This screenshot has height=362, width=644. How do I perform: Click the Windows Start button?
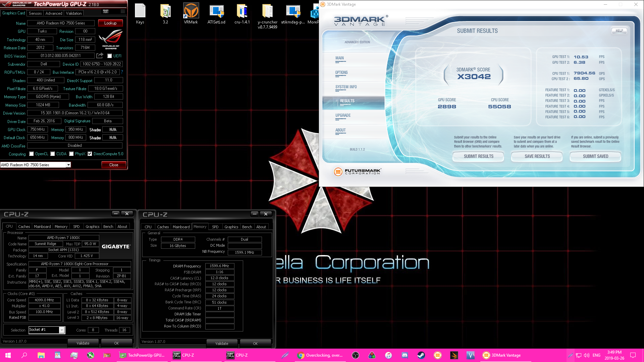coord(8,355)
